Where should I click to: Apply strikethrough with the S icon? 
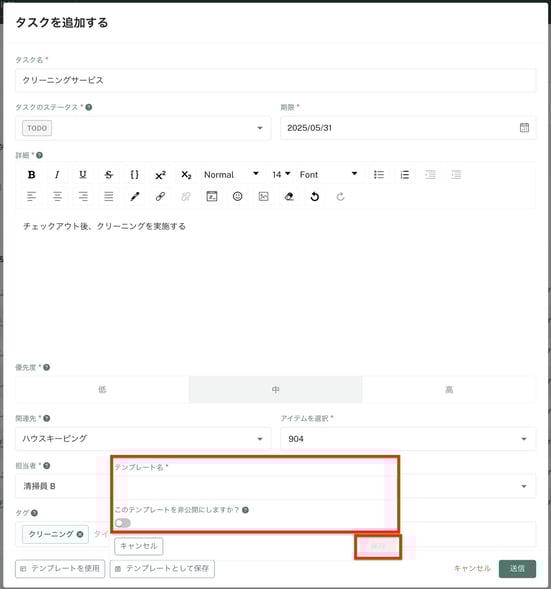click(109, 175)
